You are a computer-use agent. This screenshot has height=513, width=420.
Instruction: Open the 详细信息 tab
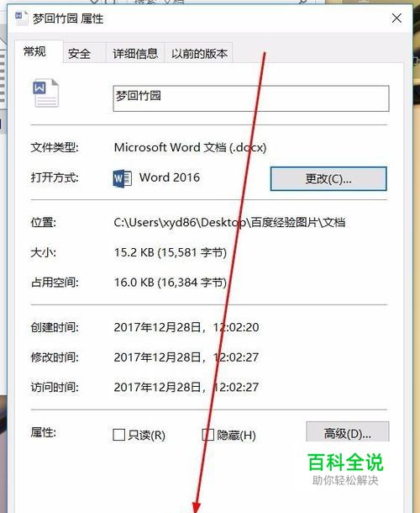coord(135,53)
